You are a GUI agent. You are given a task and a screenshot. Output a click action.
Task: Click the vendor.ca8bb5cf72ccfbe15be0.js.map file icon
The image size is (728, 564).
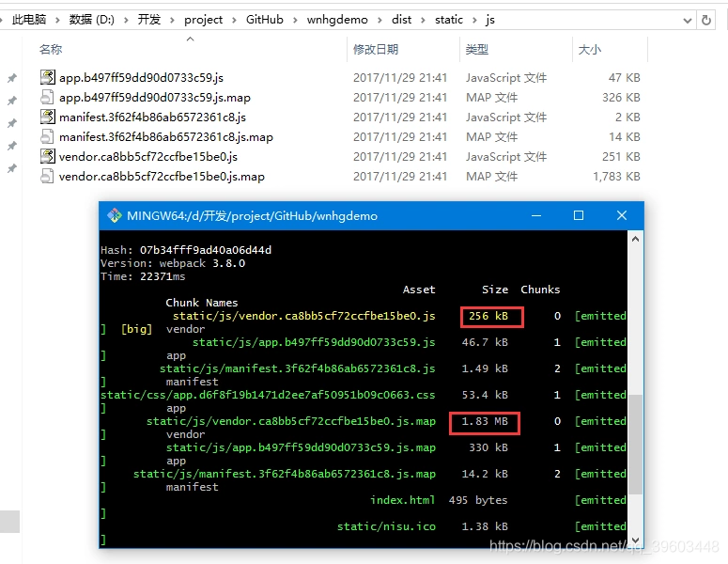[47, 176]
